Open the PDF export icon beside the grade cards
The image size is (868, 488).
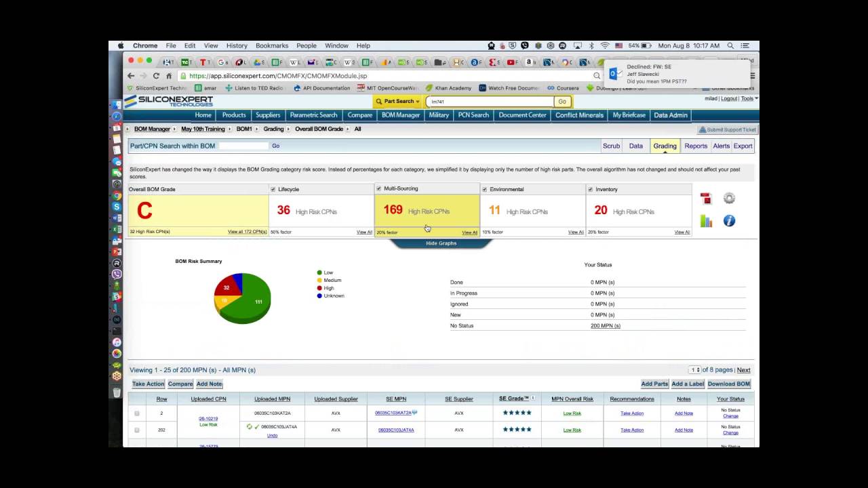pyautogui.click(x=706, y=199)
